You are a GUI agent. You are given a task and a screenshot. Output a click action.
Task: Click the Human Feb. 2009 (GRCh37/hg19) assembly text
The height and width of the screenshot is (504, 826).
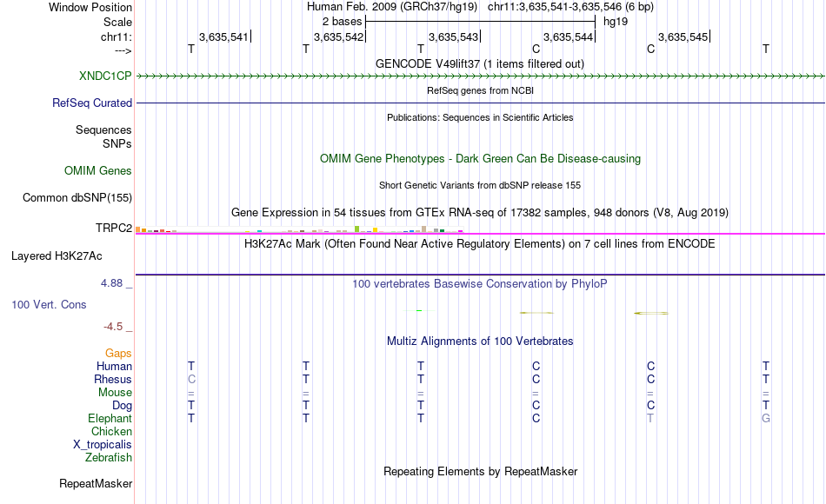(x=392, y=7)
